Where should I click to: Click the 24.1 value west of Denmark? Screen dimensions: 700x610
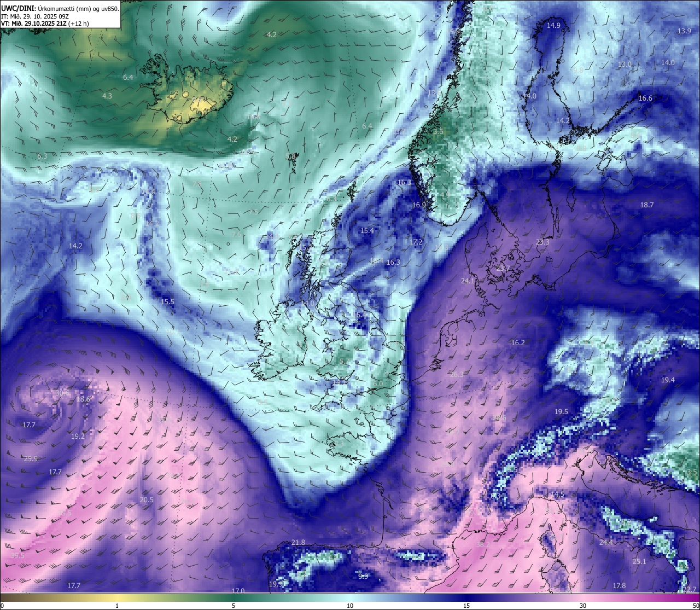tap(468, 281)
